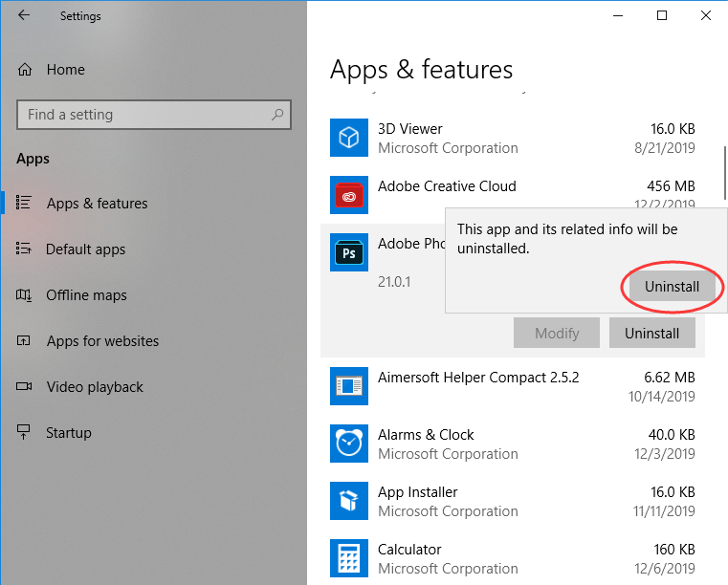The height and width of the screenshot is (585, 728).
Task: Select the Offline maps icon
Action: click(x=24, y=294)
